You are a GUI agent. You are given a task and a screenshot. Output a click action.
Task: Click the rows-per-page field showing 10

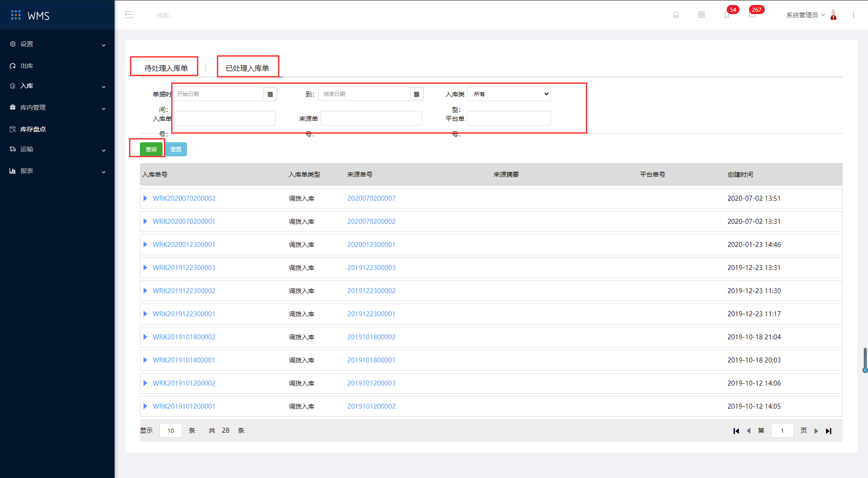(x=171, y=430)
